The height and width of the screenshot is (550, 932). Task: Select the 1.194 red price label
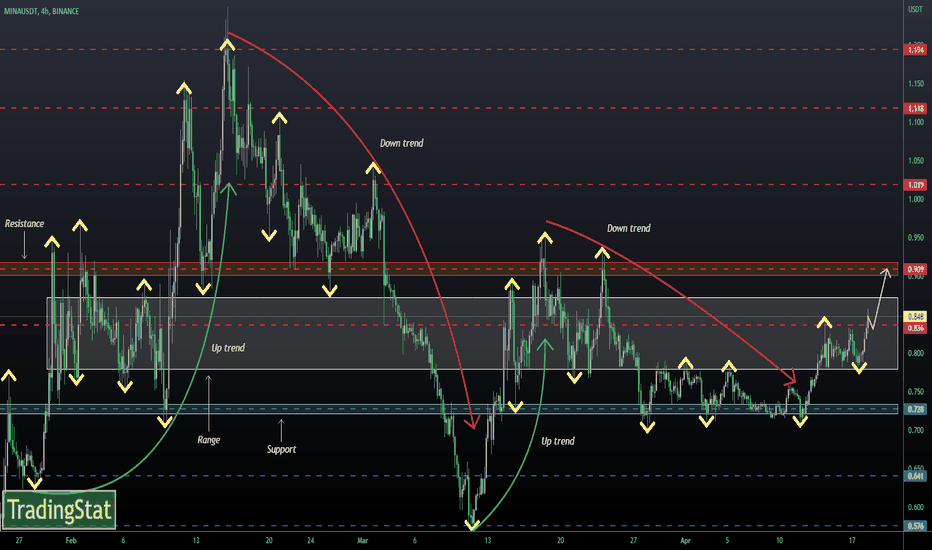pyautogui.click(x=915, y=50)
